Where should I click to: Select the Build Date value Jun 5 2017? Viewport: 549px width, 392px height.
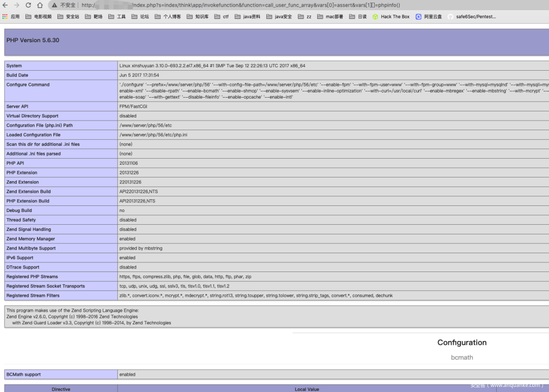pos(139,75)
